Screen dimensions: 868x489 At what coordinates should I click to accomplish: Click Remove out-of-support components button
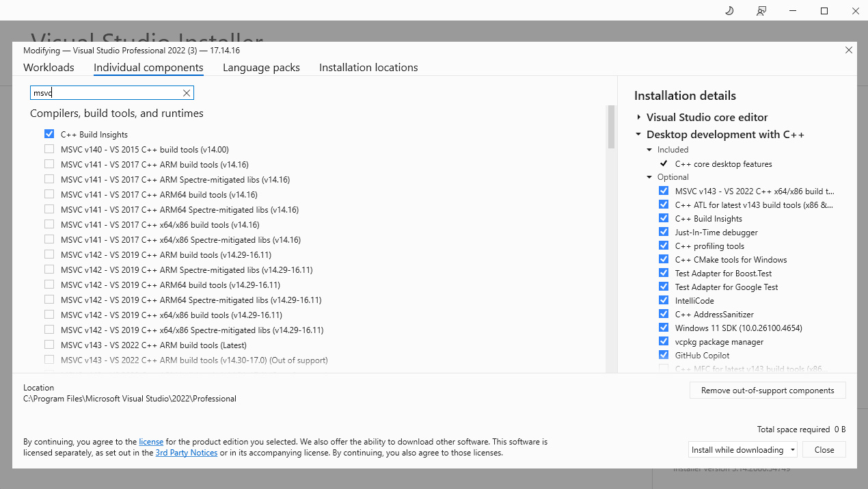pyautogui.click(x=768, y=391)
